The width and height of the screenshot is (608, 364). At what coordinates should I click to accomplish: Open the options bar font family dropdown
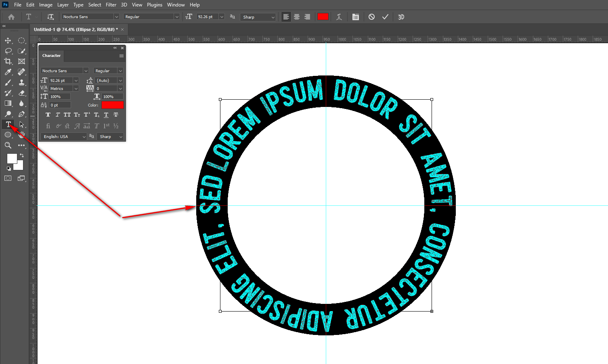[117, 17]
